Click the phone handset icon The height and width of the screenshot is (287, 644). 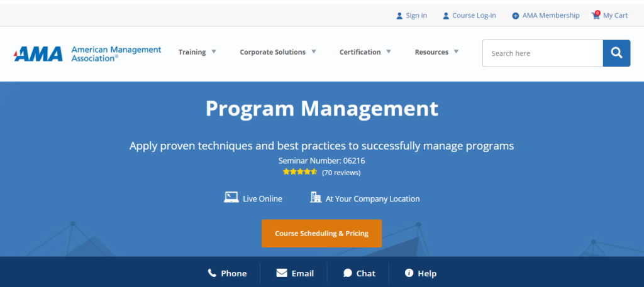click(212, 273)
